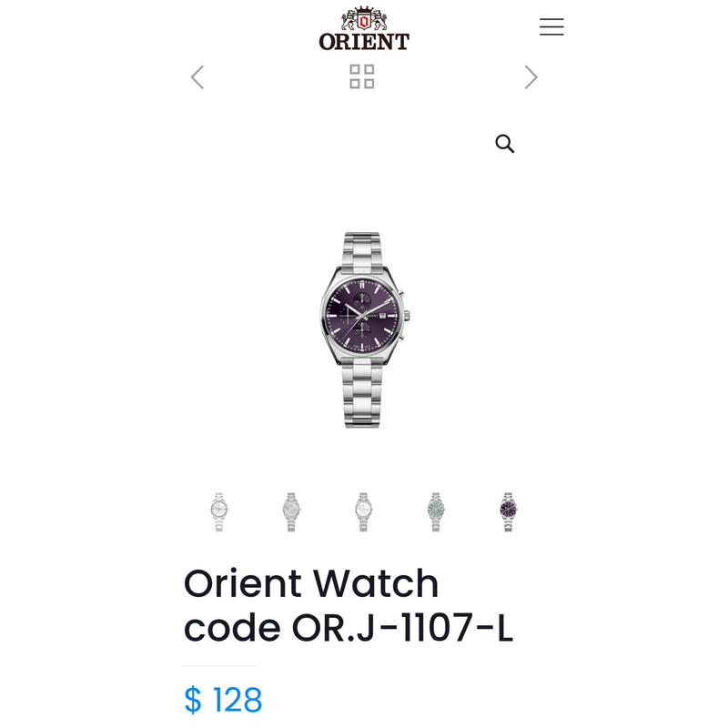
Task: Select the third white dial thumbnail
Action: coord(363,511)
